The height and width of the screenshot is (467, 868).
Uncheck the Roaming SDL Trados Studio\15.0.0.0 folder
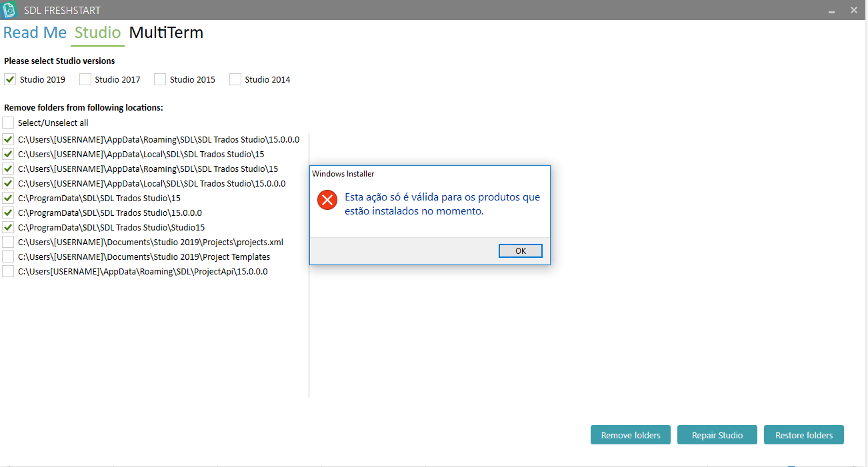pos(8,139)
